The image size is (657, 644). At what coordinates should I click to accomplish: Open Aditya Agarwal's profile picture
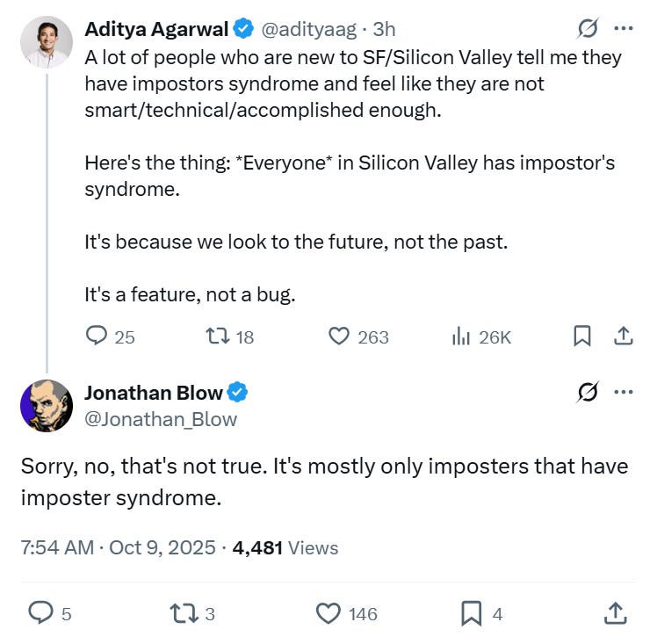click(46, 41)
